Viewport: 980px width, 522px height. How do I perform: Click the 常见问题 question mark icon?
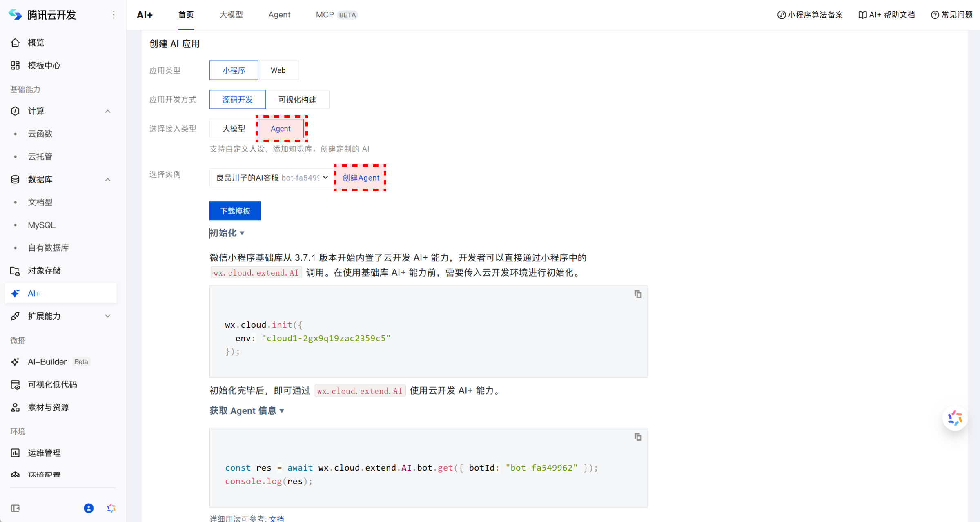pyautogui.click(x=935, y=15)
